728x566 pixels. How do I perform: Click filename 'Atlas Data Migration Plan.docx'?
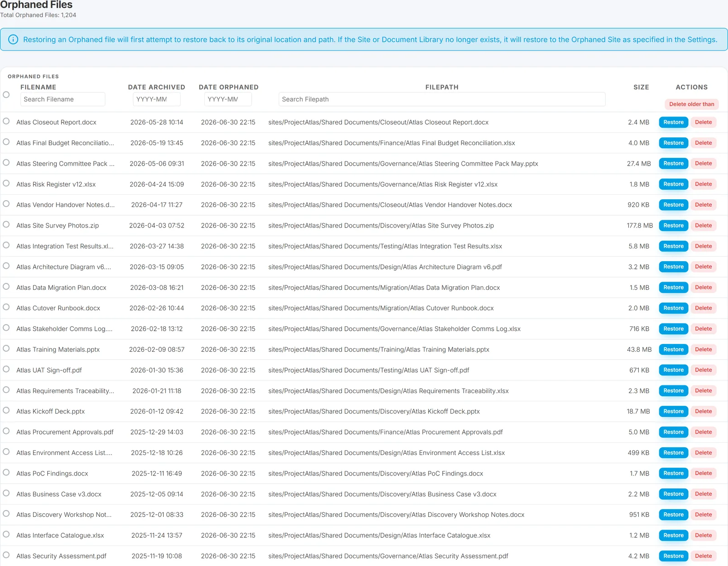click(61, 288)
